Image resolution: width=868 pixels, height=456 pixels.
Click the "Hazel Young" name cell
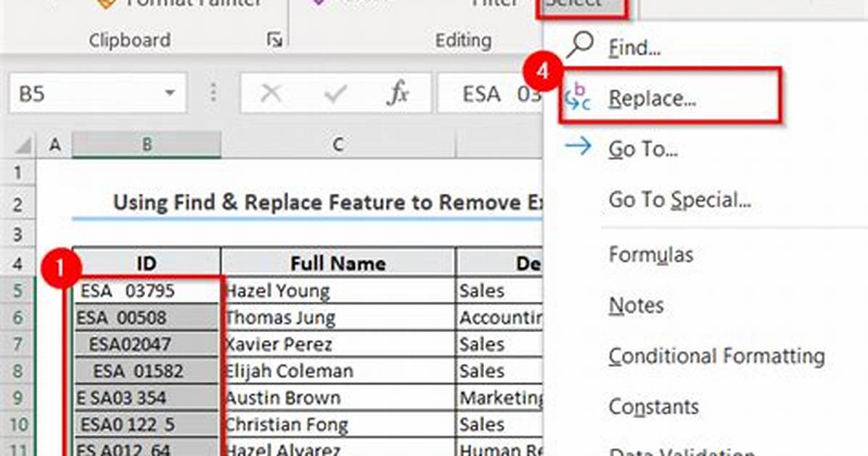338,290
